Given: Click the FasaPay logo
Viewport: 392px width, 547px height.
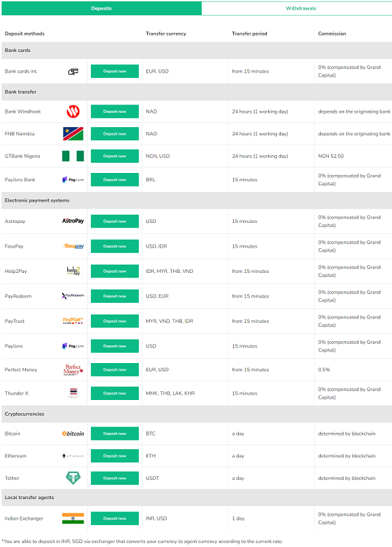Looking at the screenshot, I should pos(73,246).
